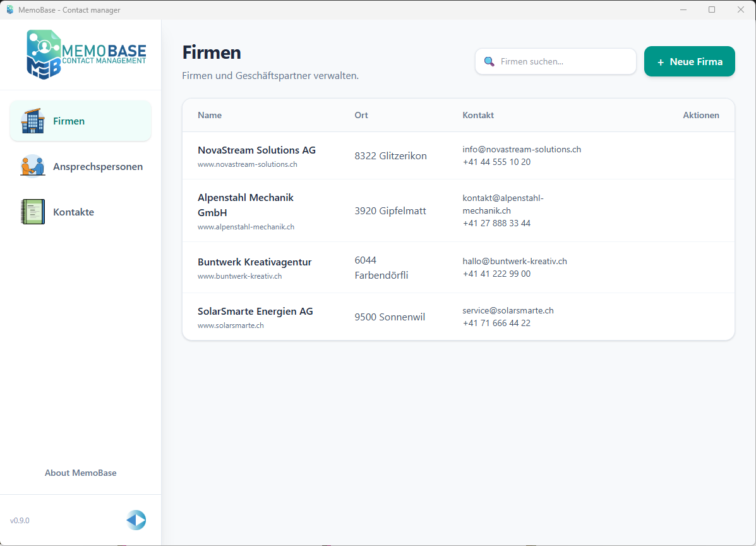This screenshot has width=756, height=546.
Task: Open the Firmen section
Action: 80,121
